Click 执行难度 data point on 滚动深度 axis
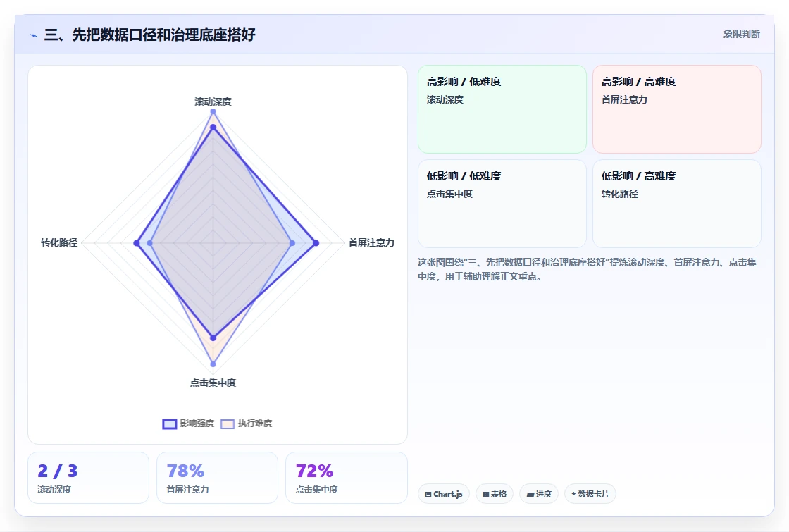789x532 pixels. tap(213, 111)
